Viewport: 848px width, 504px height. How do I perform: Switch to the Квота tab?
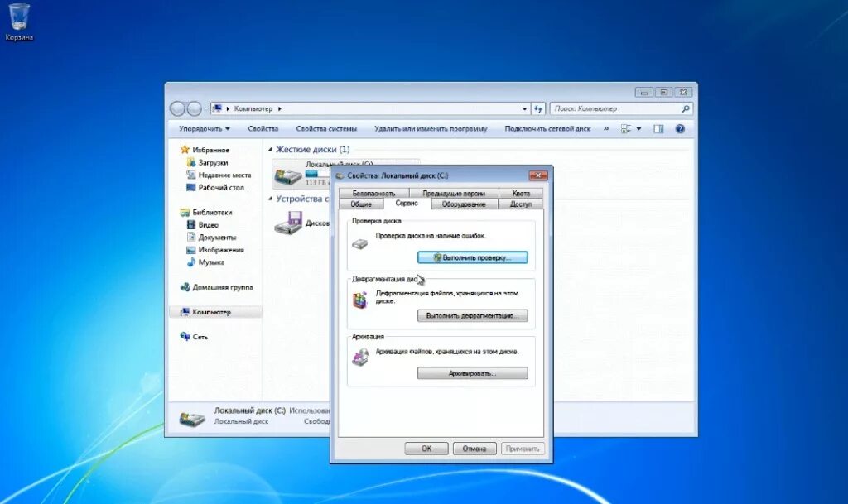click(521, 193)
